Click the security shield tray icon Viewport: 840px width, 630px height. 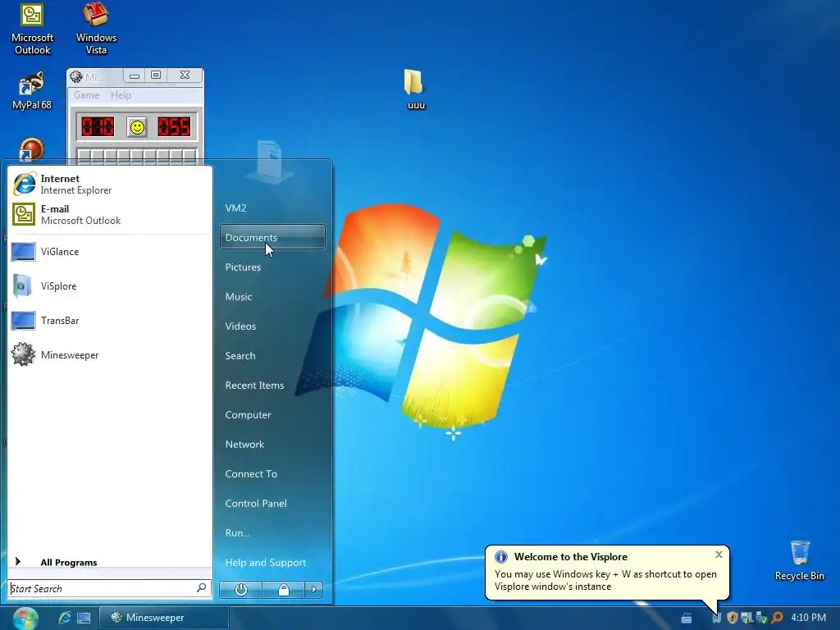732,618
